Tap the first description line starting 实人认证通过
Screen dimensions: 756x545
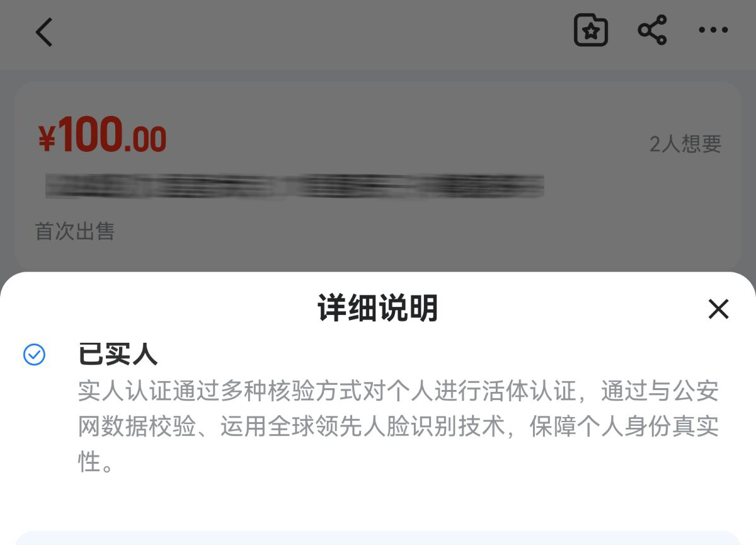(398, 391)
